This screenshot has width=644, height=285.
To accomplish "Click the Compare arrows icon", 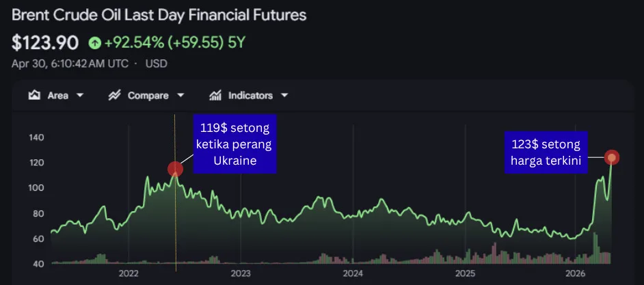I will (115, 96).
